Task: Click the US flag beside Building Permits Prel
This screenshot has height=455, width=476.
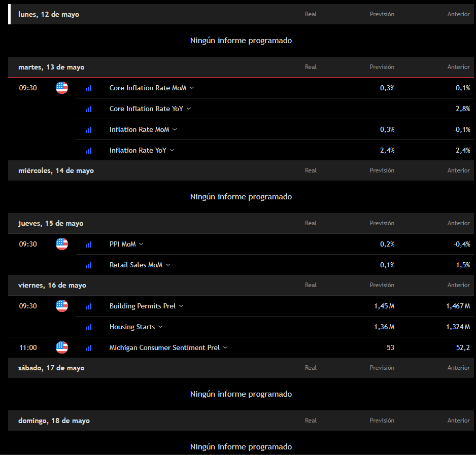Action: [62, 306]
